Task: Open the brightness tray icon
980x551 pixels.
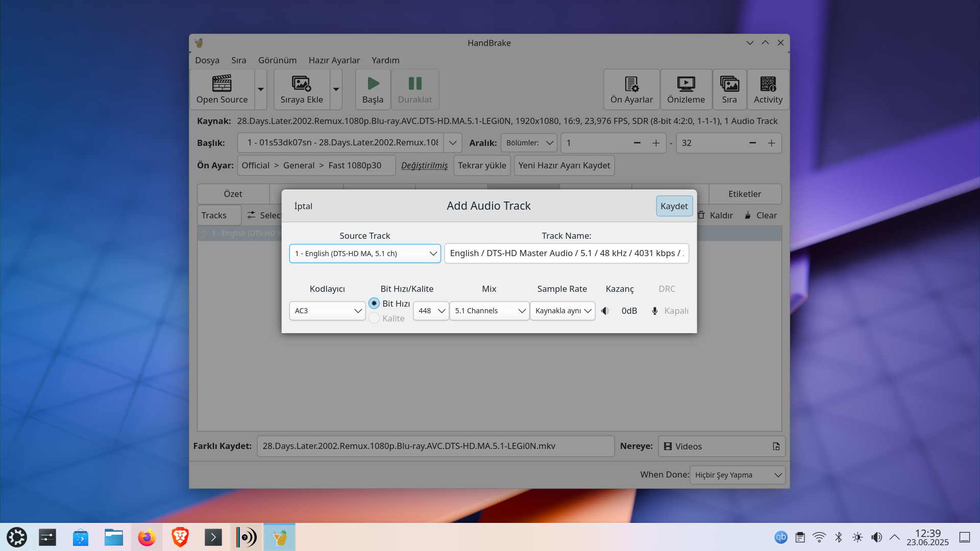Action: 857,537
